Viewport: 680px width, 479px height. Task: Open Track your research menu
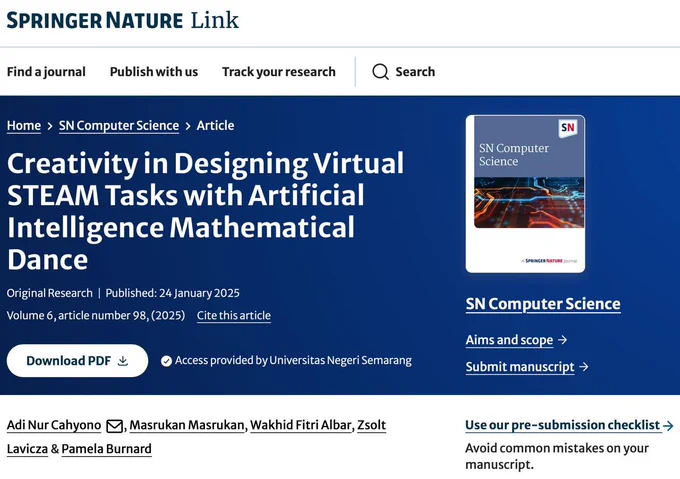click(279, 72)
